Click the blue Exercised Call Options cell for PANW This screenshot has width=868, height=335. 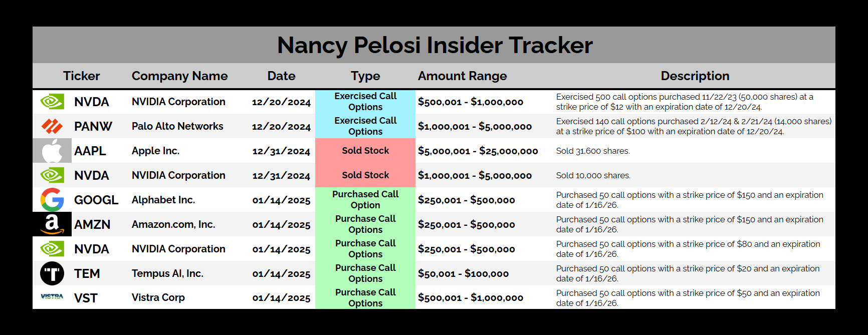pos(365,126)
